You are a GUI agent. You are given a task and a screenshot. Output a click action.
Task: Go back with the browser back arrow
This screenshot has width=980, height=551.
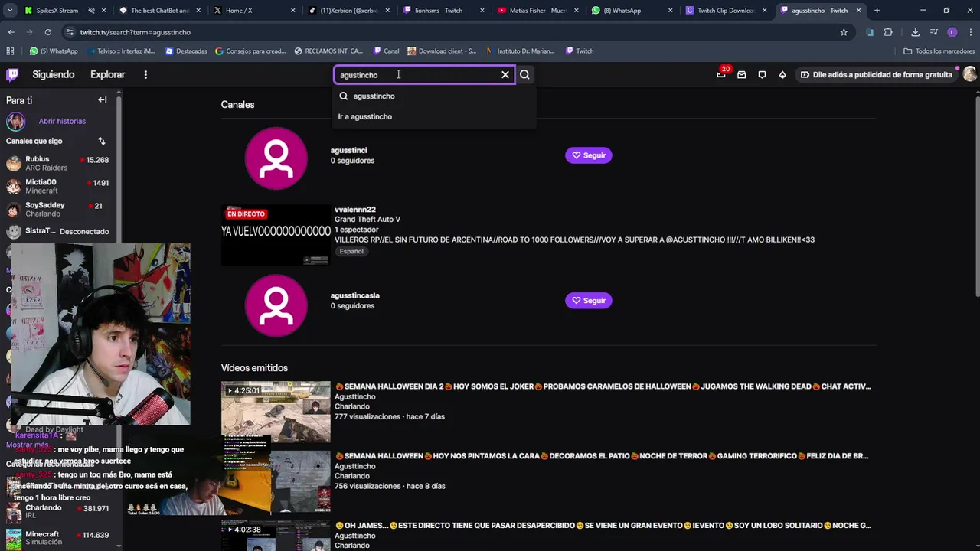click(x=11, y=32)
